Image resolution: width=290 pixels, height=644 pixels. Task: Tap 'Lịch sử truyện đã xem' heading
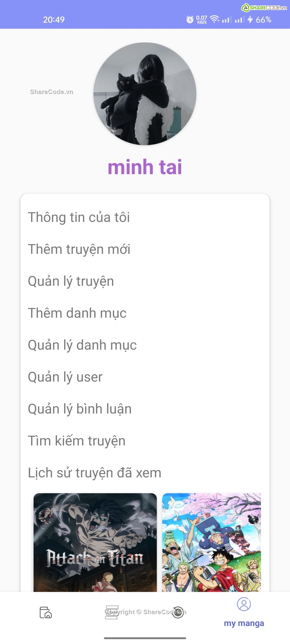[x=95, y=473]
